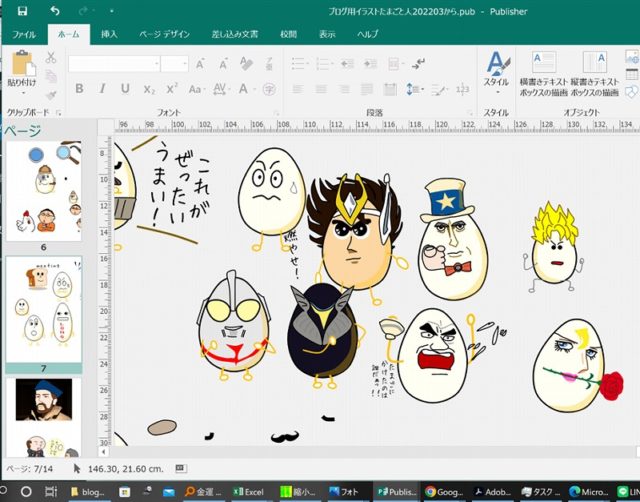Click the Cortana circle icon on taskbar
This screenshot has width=640, height=502.
[x=26, y=491]
